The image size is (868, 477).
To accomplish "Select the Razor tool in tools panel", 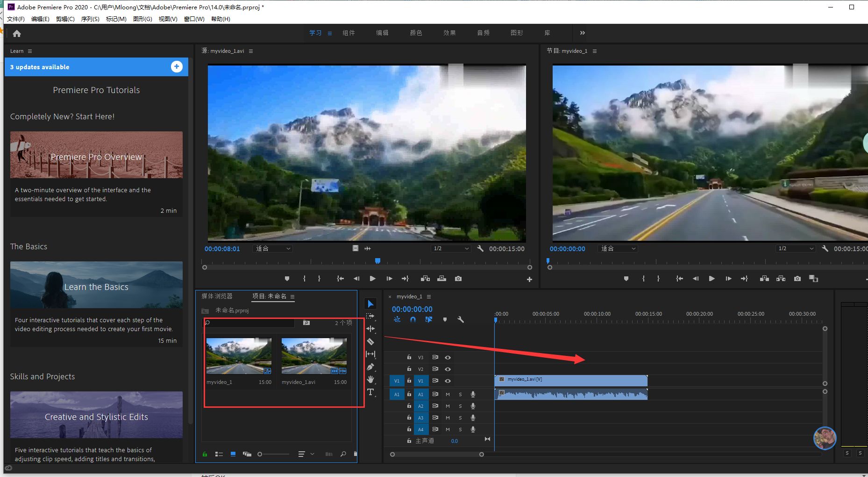I will pos(370,342).
